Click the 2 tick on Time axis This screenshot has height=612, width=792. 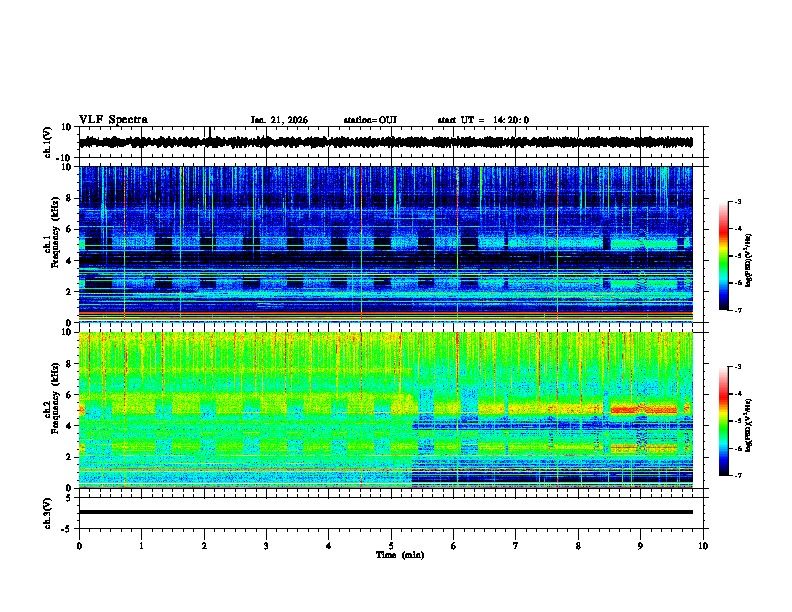(204, 546)
